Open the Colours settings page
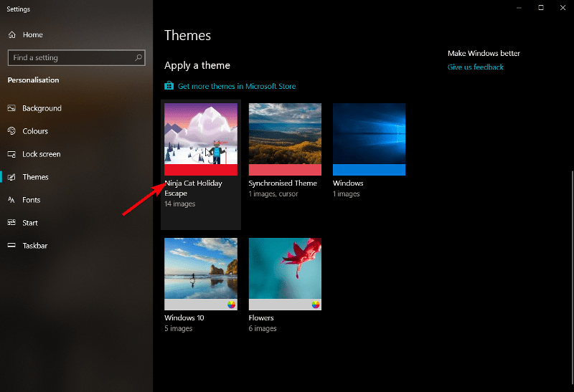The height and width of the screenshot is (392, 574). tap(76, 131)
